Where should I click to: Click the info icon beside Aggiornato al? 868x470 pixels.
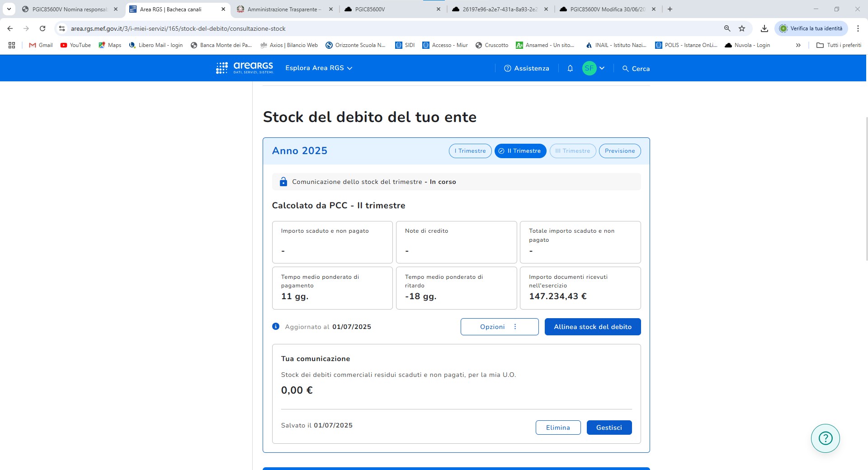[x=276, y=326]
